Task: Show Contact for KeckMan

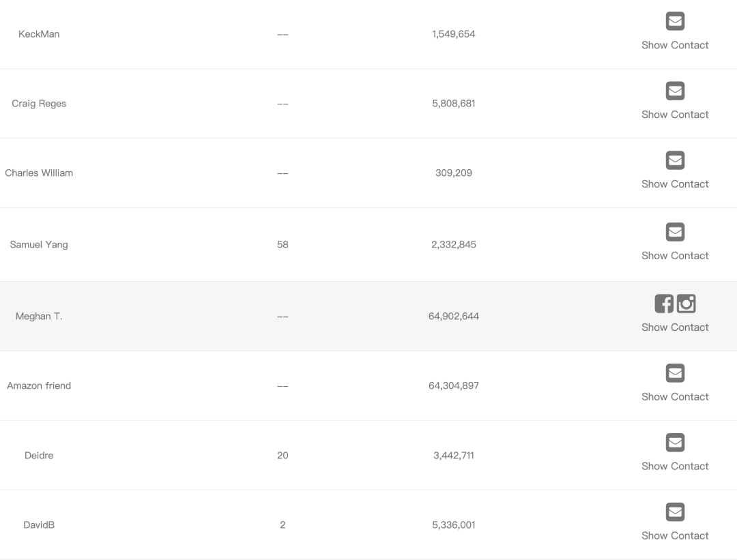Action: [675, 45]
